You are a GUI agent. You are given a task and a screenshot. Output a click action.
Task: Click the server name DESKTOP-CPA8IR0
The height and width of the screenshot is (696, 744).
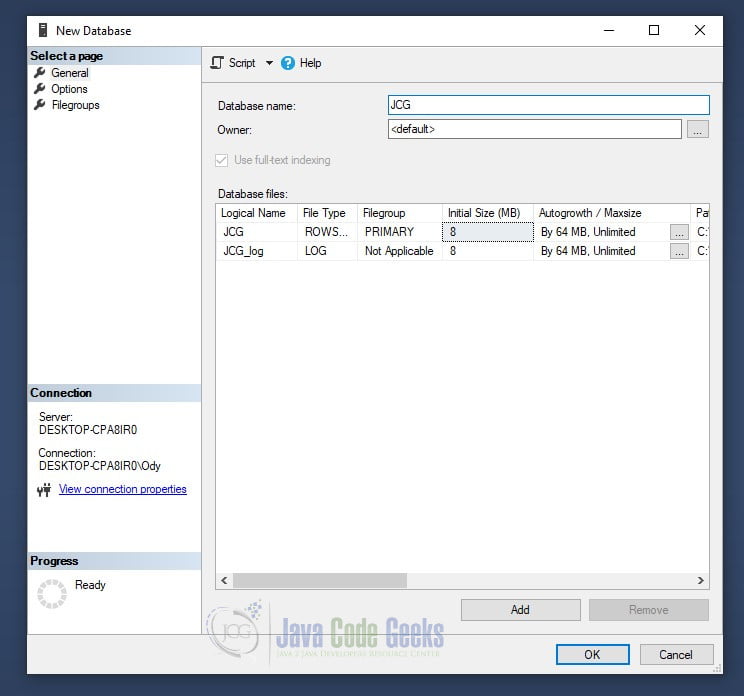(88, 430)
